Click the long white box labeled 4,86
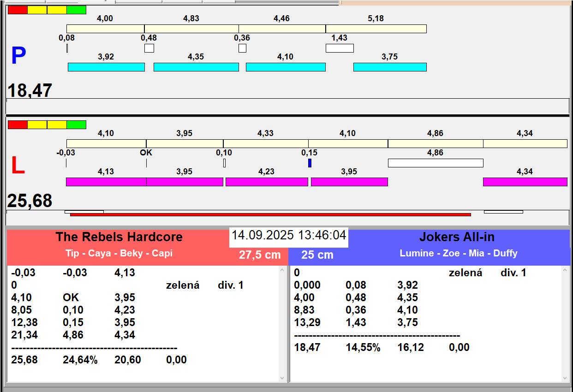Viewport: 573px width, 392px height. pyautogui.click(x=436, y=163)
